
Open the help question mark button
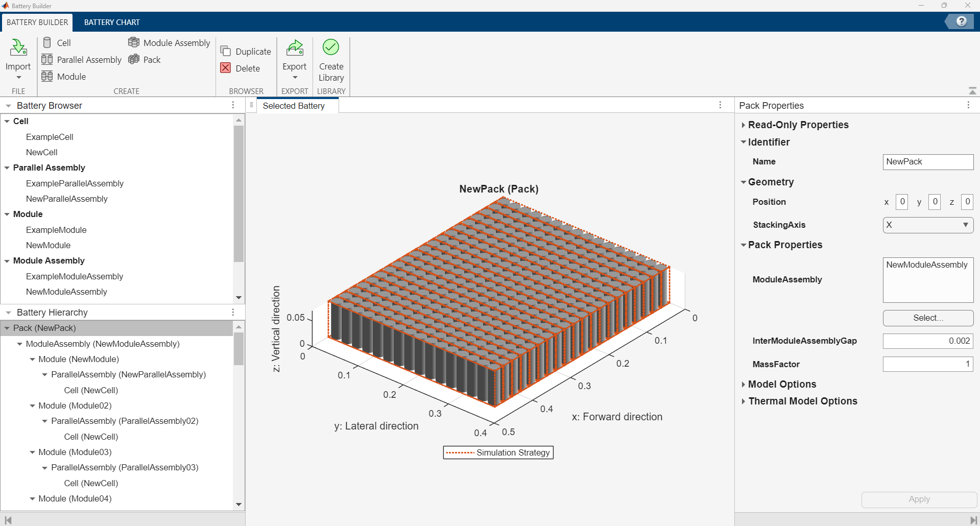961,21
